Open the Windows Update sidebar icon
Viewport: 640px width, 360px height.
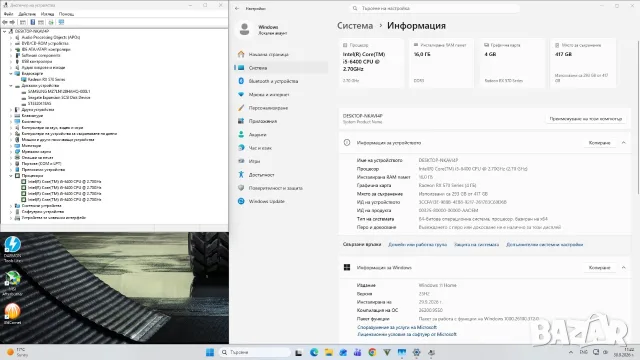[x=241, y=201]
